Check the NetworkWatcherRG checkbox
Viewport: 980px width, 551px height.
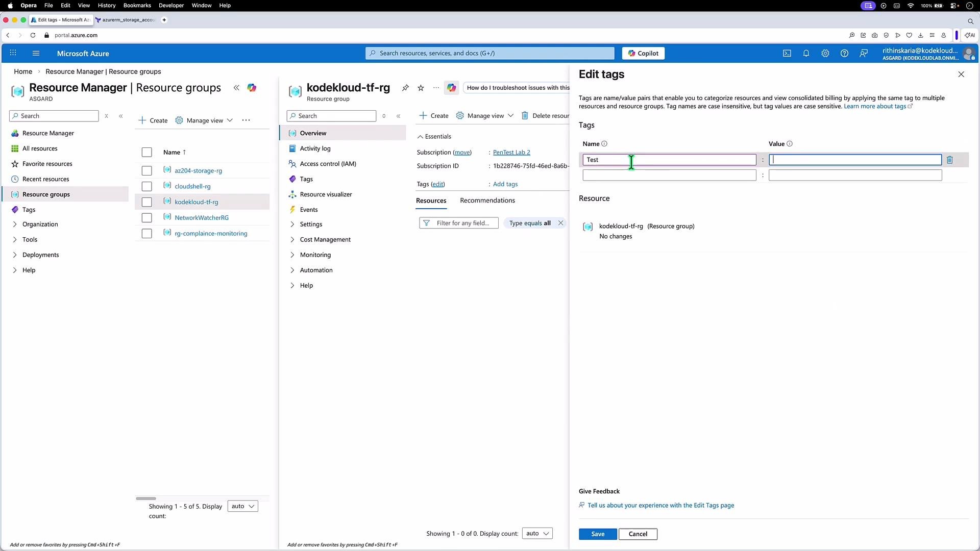[x=146, y=218]
